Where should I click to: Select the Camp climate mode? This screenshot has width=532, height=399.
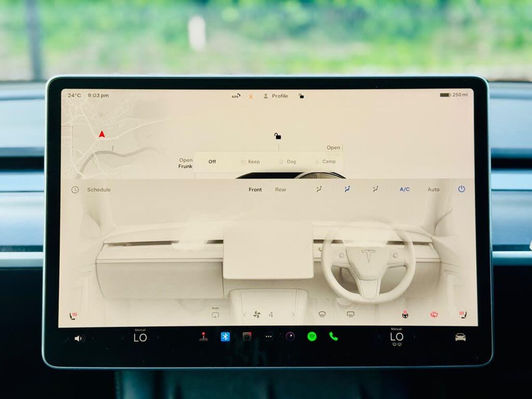point(325,161)
